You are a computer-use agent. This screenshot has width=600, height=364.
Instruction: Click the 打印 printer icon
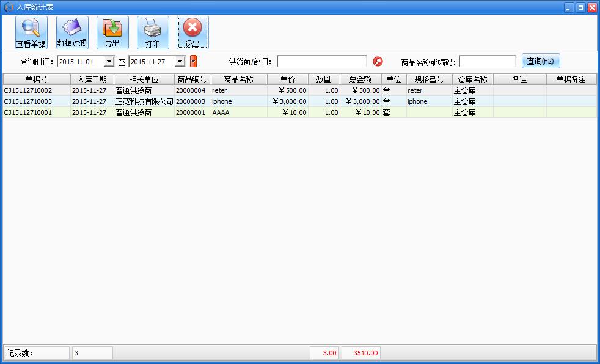(153, 32)
